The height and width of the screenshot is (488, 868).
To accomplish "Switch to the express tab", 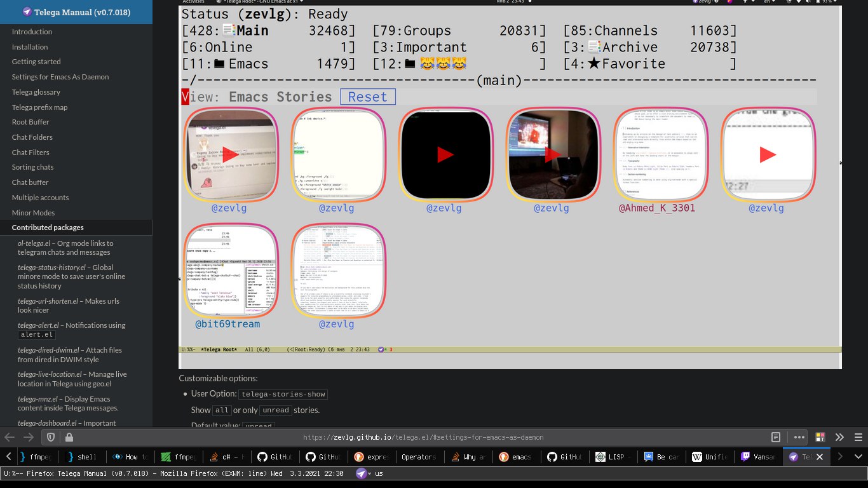I will coord(372,457).
